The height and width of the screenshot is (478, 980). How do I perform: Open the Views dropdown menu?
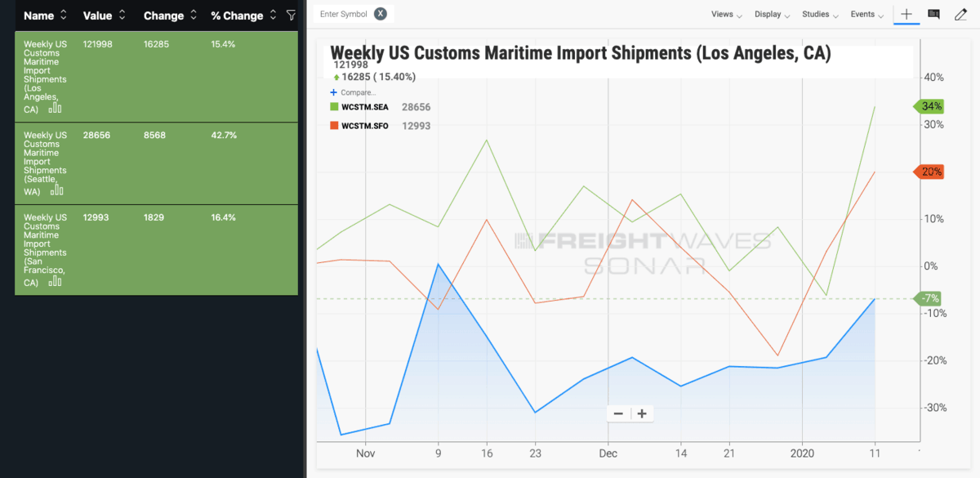tap(726, 15)
